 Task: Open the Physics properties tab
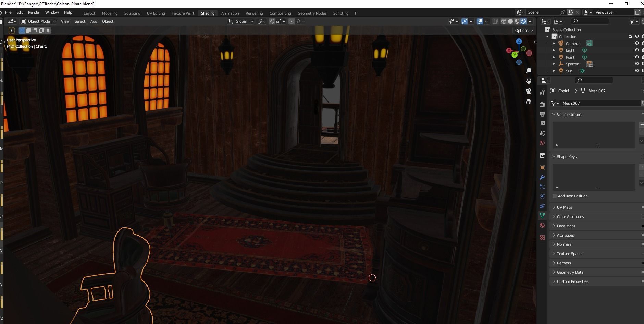click(542, 196)
